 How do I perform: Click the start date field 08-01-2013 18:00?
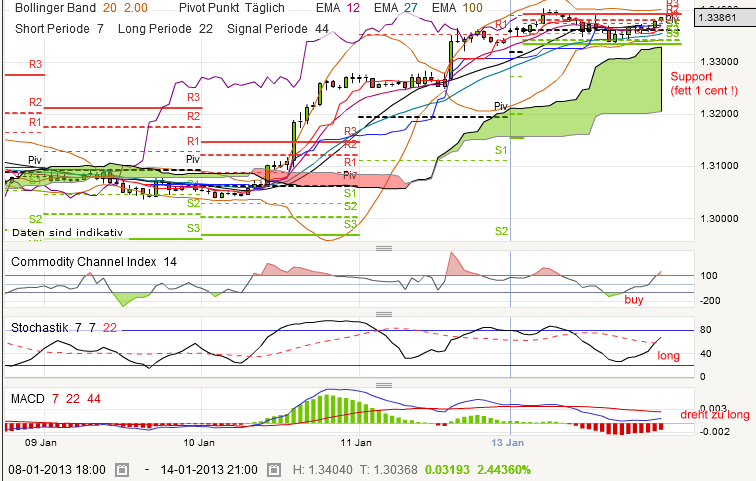pyautogui.click(x=57, y=469)
